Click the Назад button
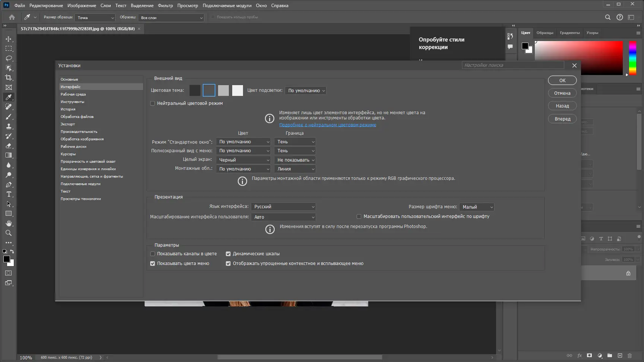 point(562,106)
